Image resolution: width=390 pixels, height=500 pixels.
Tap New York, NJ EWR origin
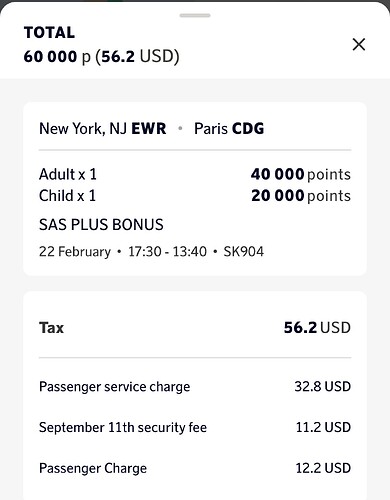[103, 129]
